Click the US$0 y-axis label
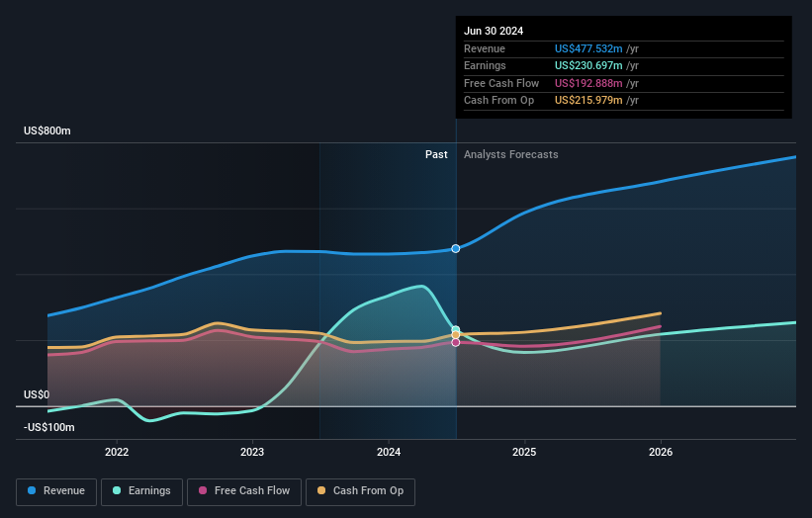 pyautogui.click(x=37, y=394)
